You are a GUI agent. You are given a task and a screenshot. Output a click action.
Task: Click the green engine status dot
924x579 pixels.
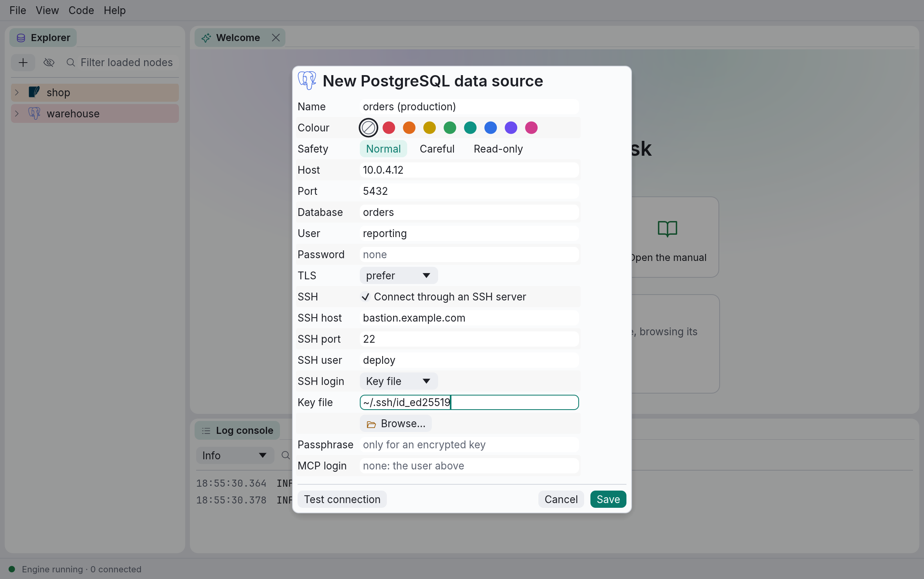[x=12, y=569]
